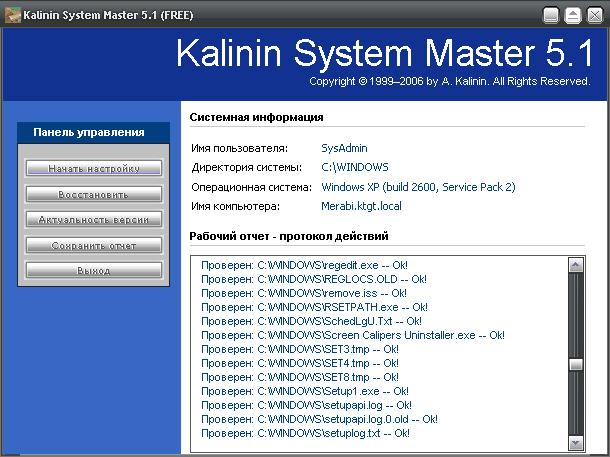This screenshot has width=610, height=457.
Task: Select the setupapi.log -- Ok! log line
Action: pos(307,405)
